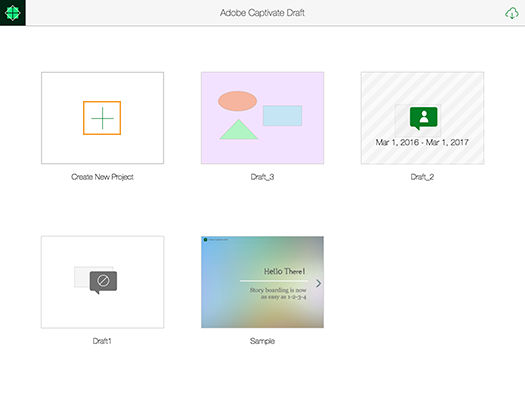Select the Create New Project label

[102, 177]
